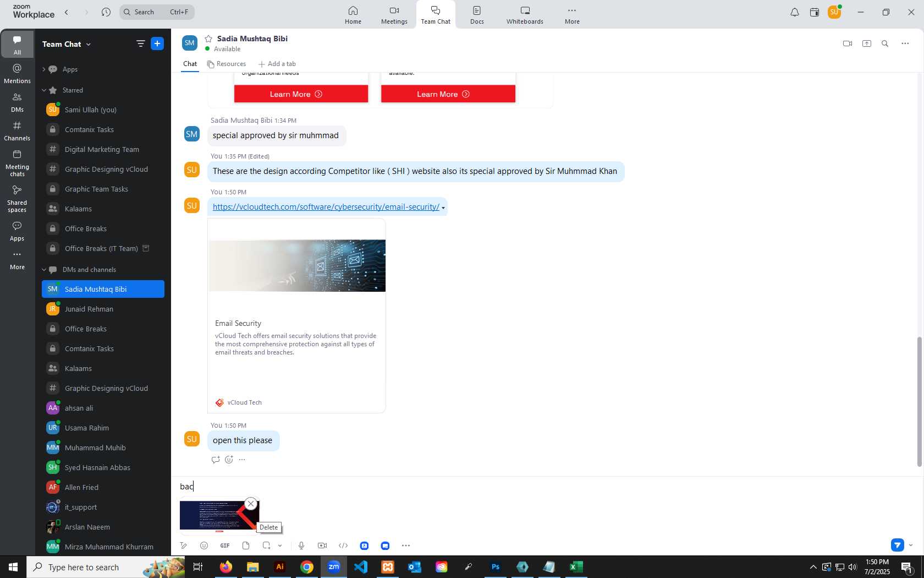This screenshot has width=924, height=578.
Task: Switch to the Meetings tab
Action: click(394, 15)
